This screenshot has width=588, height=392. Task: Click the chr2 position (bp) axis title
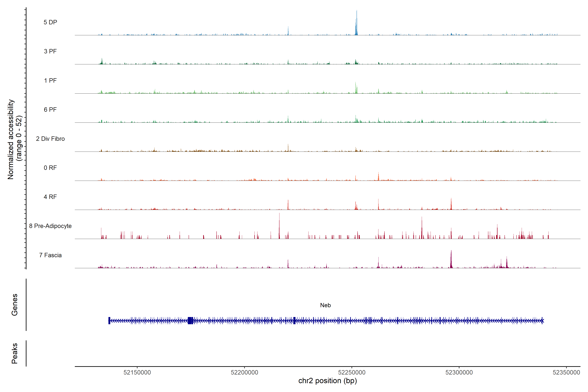click(x=327, y=381)
